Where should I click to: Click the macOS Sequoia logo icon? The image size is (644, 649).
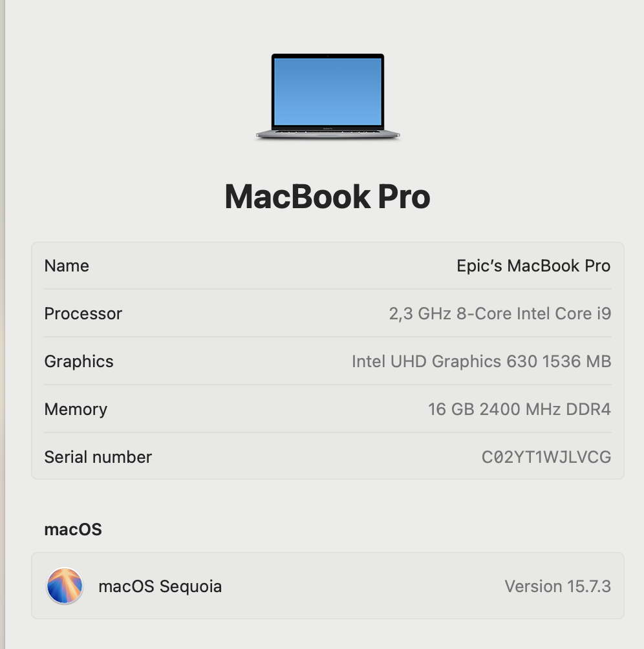(x=65, y=586)
